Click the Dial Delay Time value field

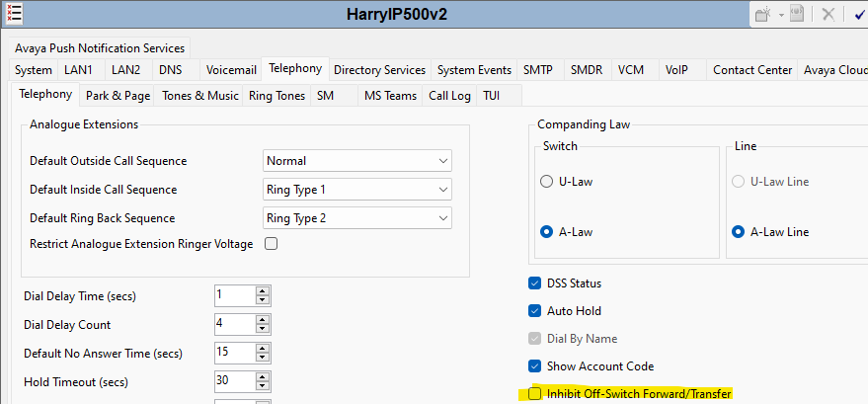(x=235, y=295)
